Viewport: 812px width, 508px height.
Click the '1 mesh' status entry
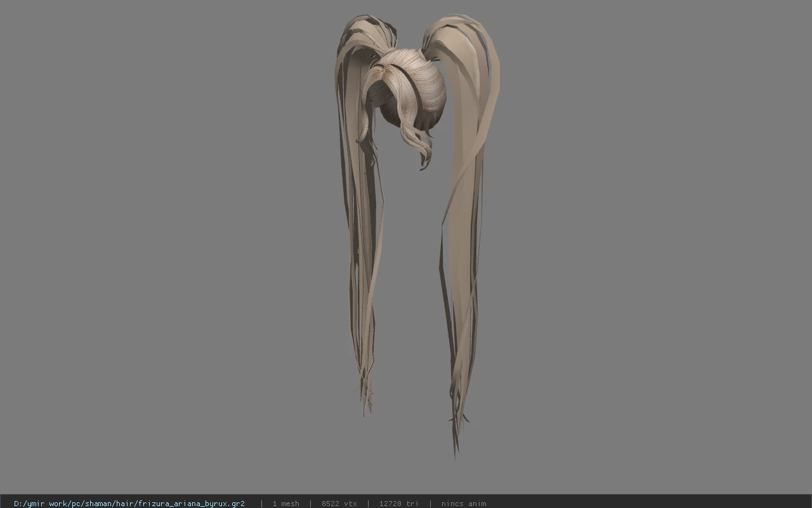285,504
